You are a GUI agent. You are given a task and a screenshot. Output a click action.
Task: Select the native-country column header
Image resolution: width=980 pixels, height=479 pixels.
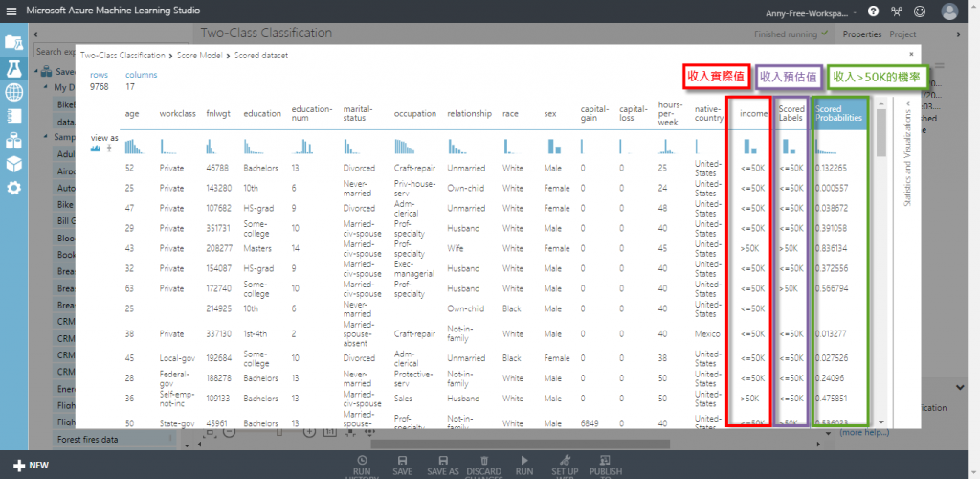(x=709, y=113)
